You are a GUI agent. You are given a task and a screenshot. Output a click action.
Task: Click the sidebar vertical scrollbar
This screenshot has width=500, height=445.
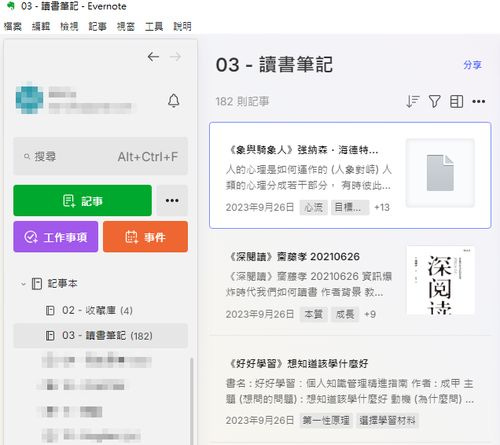click(191, 400)
